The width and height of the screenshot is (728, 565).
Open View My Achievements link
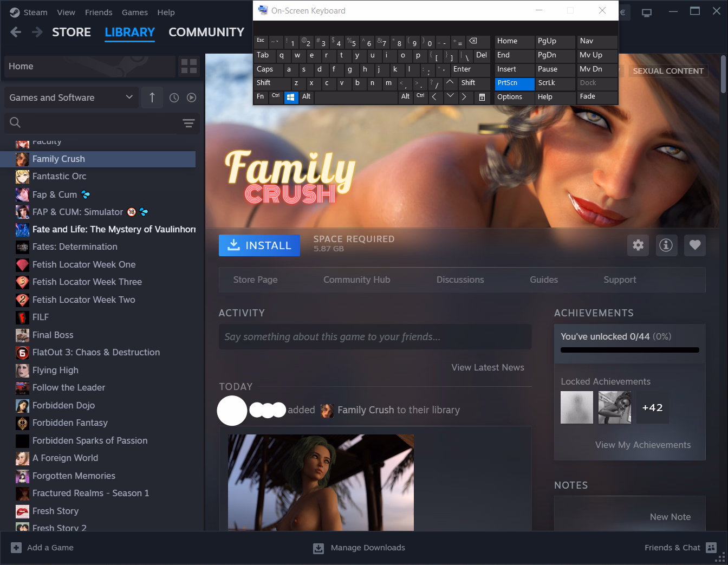pyautogui.click(x=643, y=445)
